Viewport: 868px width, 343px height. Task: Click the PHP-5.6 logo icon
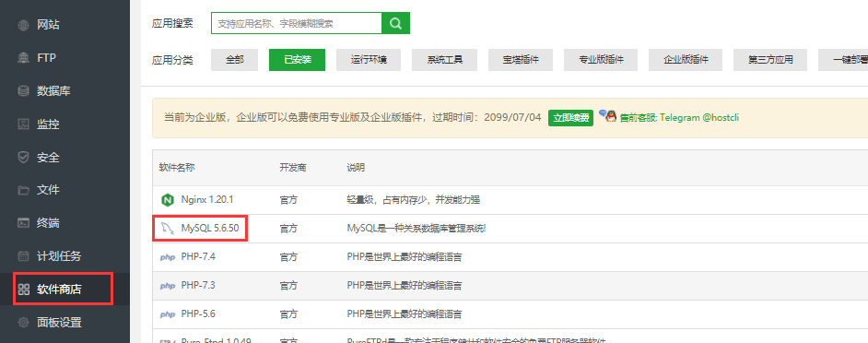point(167,314)
